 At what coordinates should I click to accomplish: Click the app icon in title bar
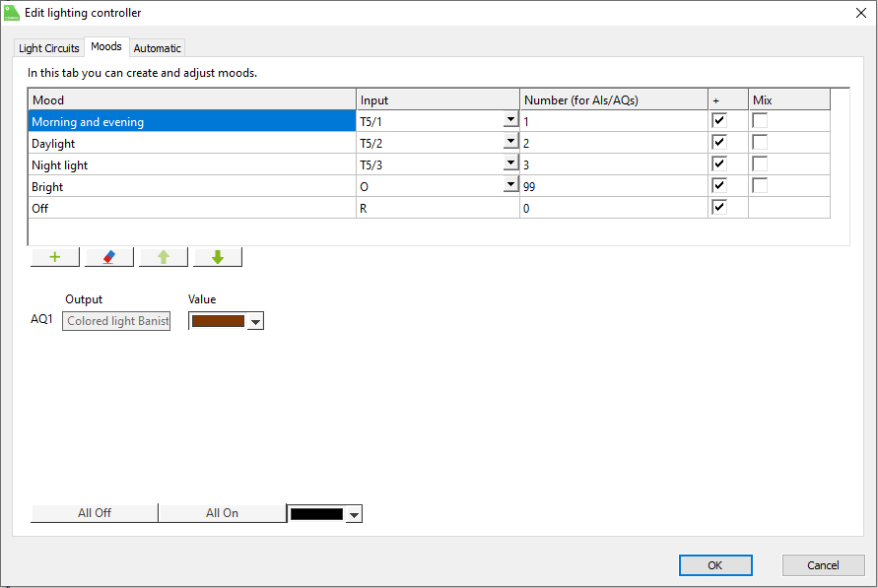(x=12, y=13)
